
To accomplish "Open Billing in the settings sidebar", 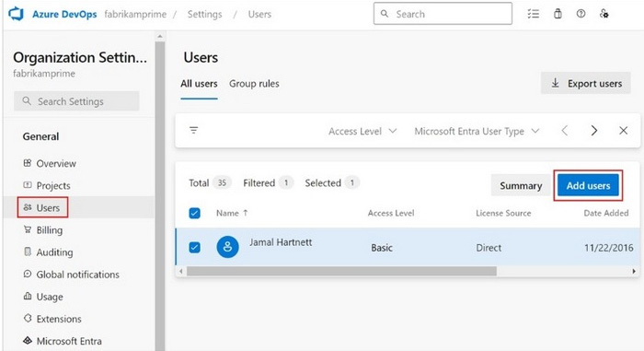I will tap(50, 230).
